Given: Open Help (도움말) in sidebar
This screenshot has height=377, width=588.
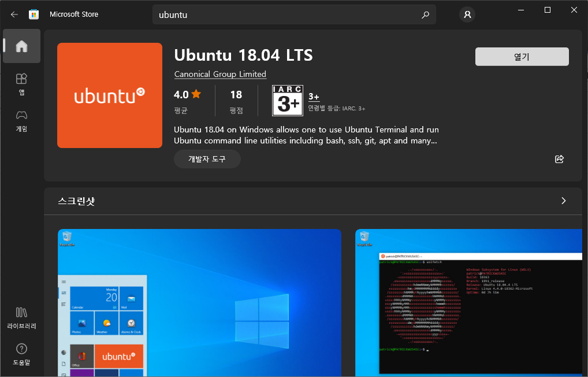Looking at the screenshot, I should [x=22, y=354].
